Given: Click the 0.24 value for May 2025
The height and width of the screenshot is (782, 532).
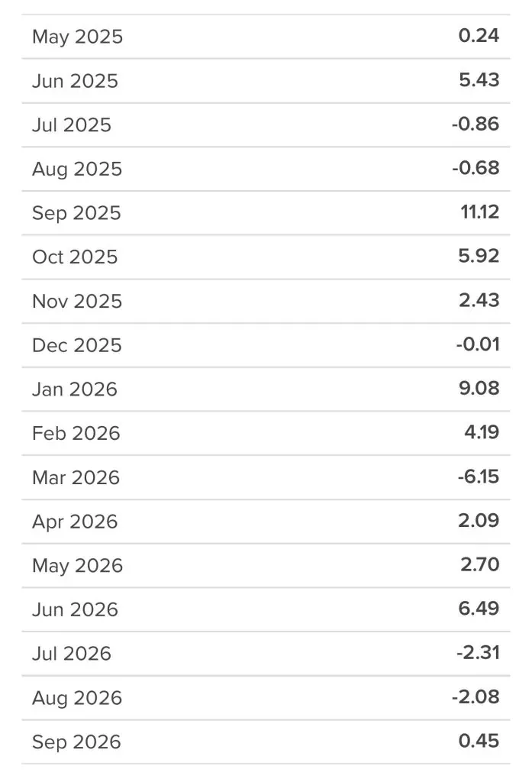Looking at the screenshot, I should [x=479, y=35].
